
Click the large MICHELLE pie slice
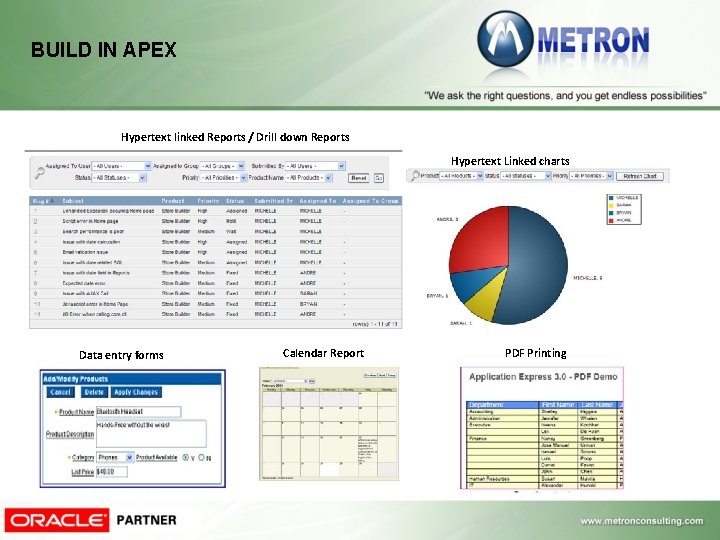(535, 266)
